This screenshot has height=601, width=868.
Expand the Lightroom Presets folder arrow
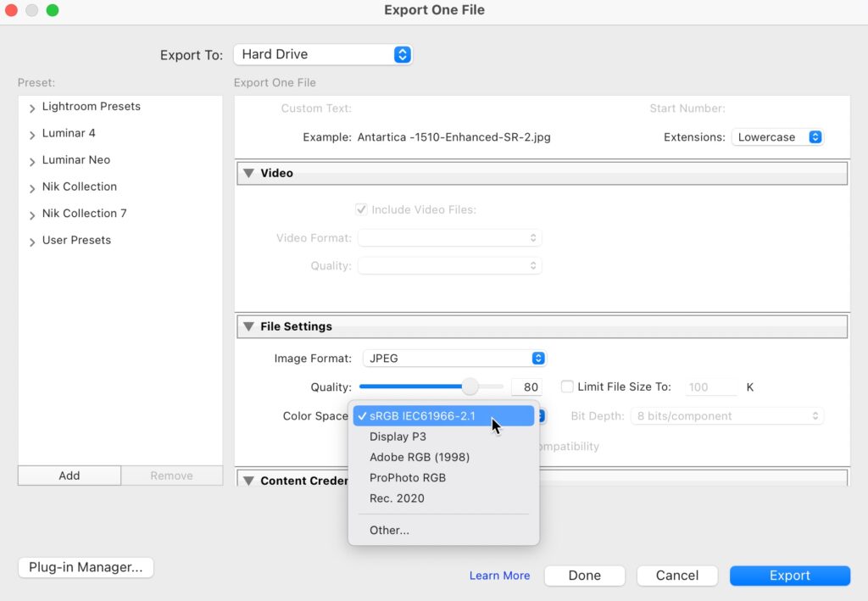32,108
